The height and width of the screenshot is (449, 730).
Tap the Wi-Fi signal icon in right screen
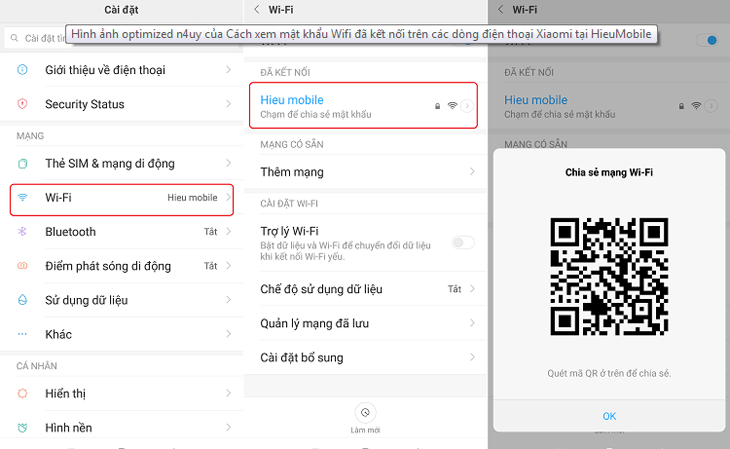coord(696,106)
